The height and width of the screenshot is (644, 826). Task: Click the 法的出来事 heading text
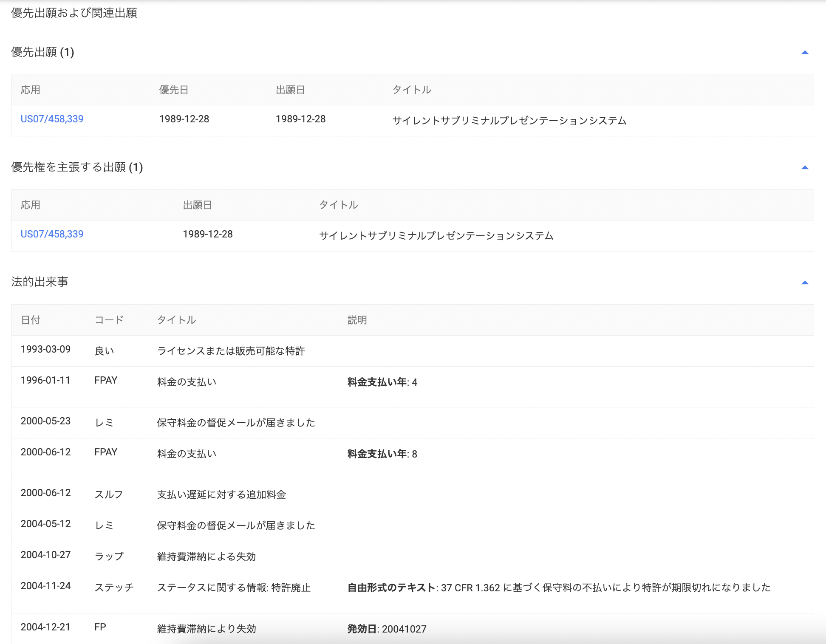pyautogui.click(x=40, y=282)
